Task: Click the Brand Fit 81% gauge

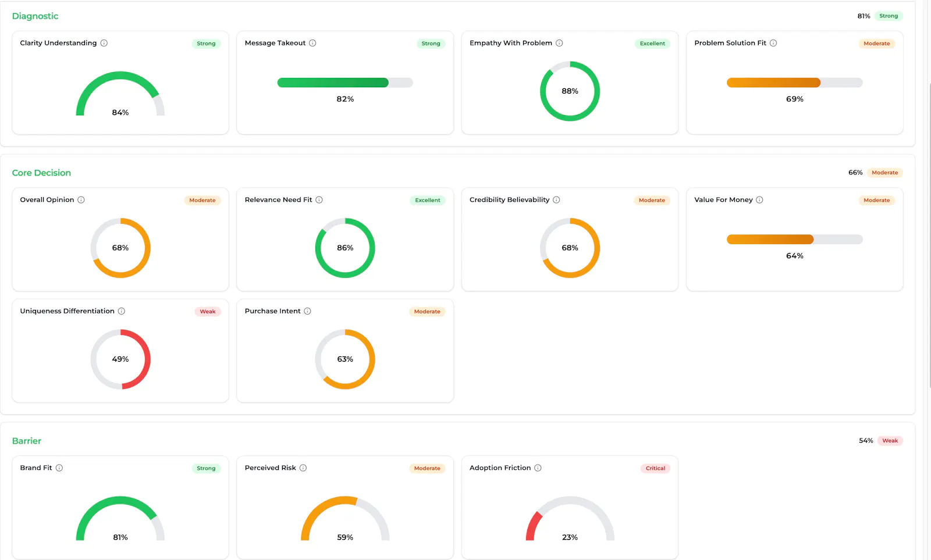Action: tap(120, 519)
